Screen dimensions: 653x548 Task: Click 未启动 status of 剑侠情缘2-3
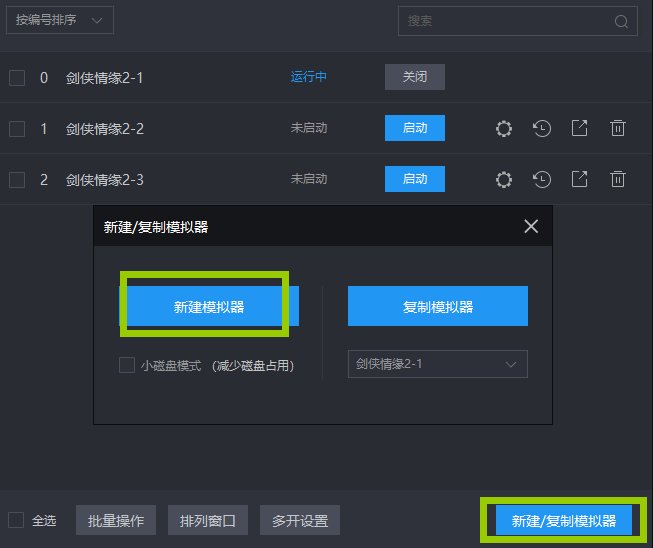click(x=309, y=179)
